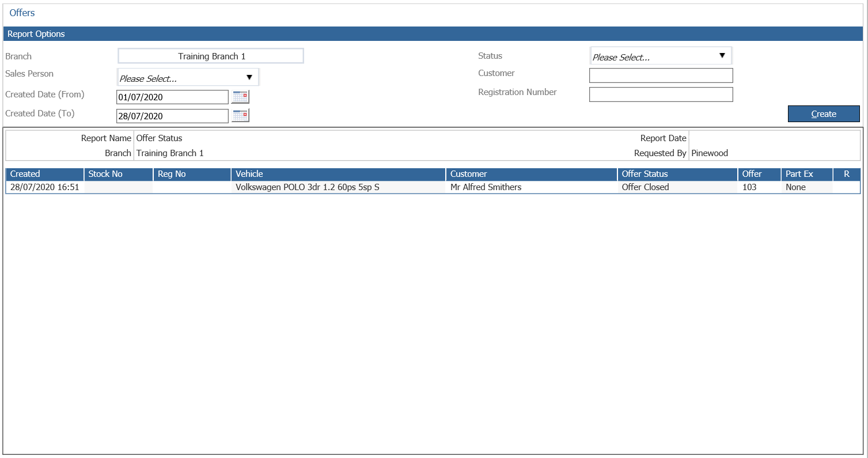Click the Create button
868x458 pixels.
point(824,114)
